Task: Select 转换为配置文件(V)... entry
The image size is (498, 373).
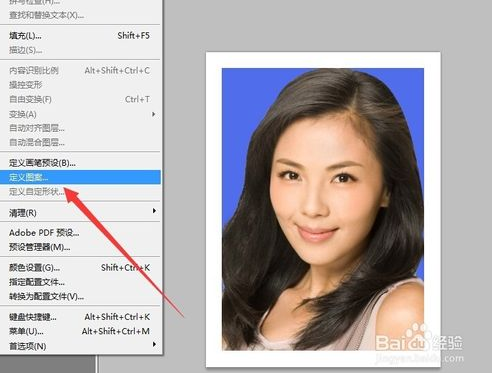Action: (x=80, y=296)
